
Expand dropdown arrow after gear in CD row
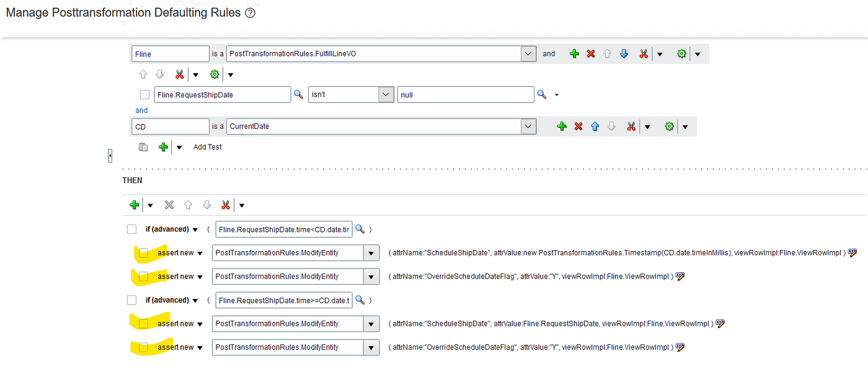pyautogui.click(x=685, y=127)
